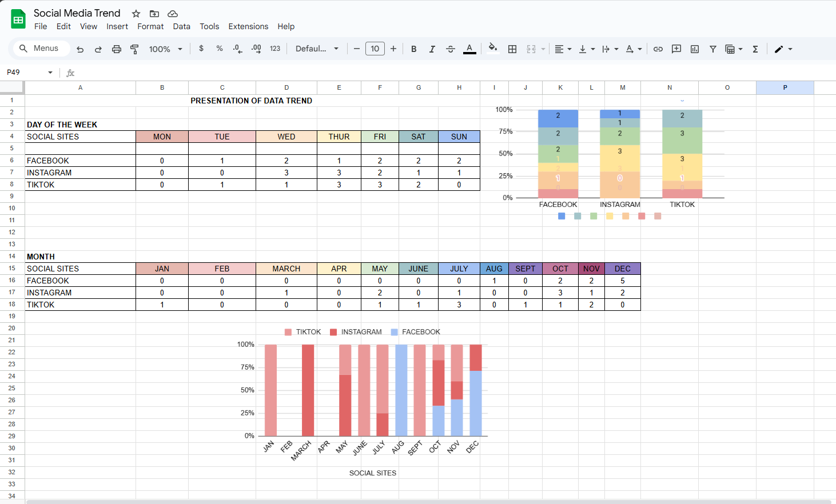The width and height of the screenshot is (836, 504).
Task: Insert a link
Action: [658, 49]
